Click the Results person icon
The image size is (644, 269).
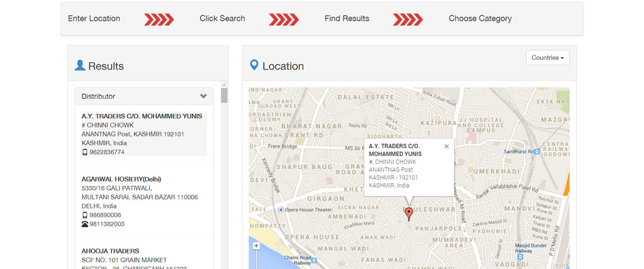pos(80,66)
